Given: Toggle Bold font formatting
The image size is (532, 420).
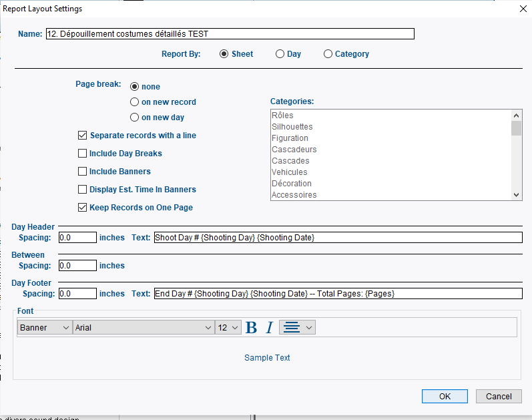Looking at the screenshot, I should coord(251,328).
